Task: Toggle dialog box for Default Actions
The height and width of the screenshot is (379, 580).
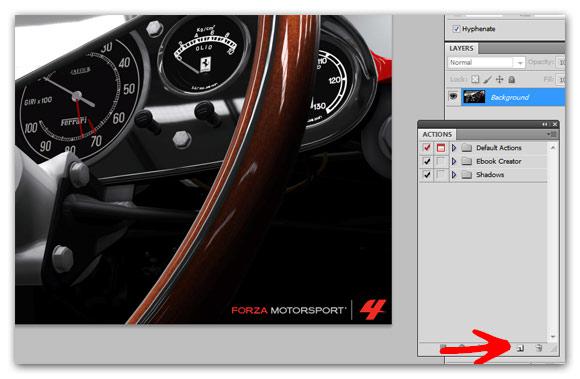Action: pos(441,148)
